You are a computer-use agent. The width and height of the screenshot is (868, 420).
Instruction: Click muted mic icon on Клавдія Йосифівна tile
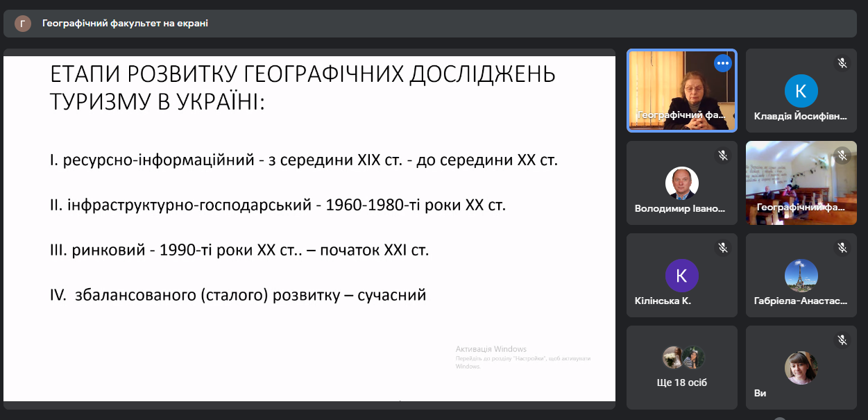(842, 63)
